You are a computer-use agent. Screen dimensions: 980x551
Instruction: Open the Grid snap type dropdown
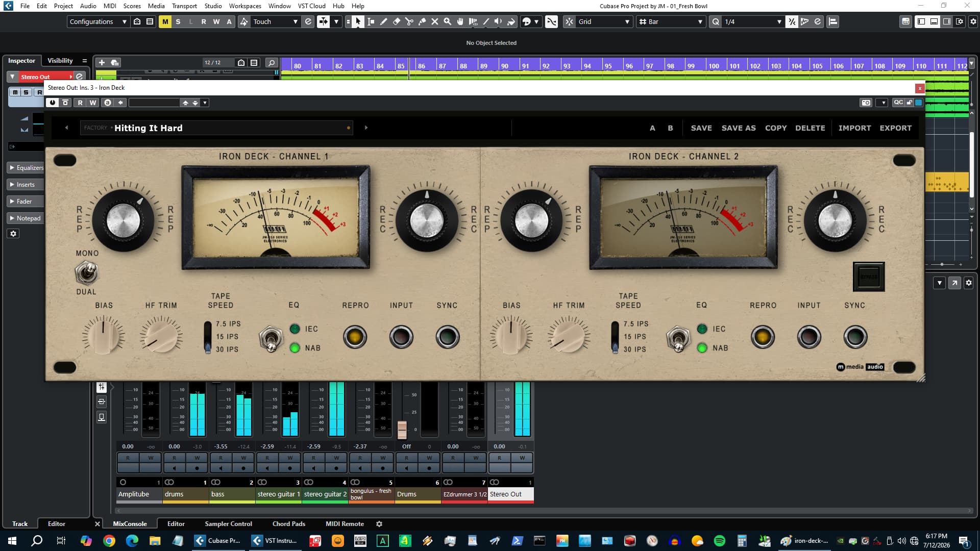[x=604, y=21]
